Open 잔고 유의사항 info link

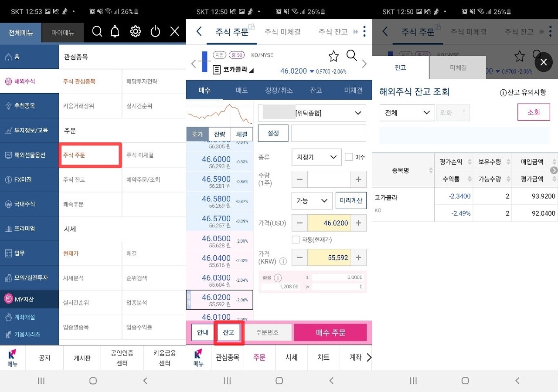coord(523,92)
